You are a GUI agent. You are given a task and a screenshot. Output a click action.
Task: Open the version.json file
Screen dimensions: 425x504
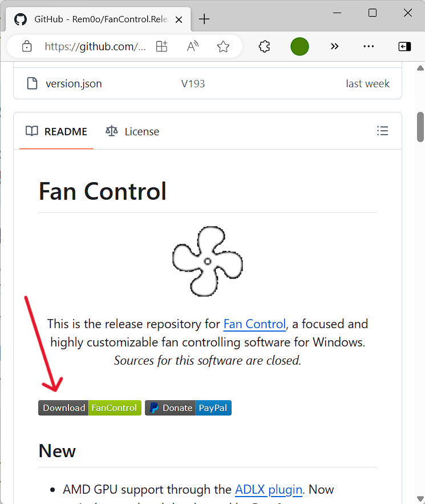click(74, 83)
